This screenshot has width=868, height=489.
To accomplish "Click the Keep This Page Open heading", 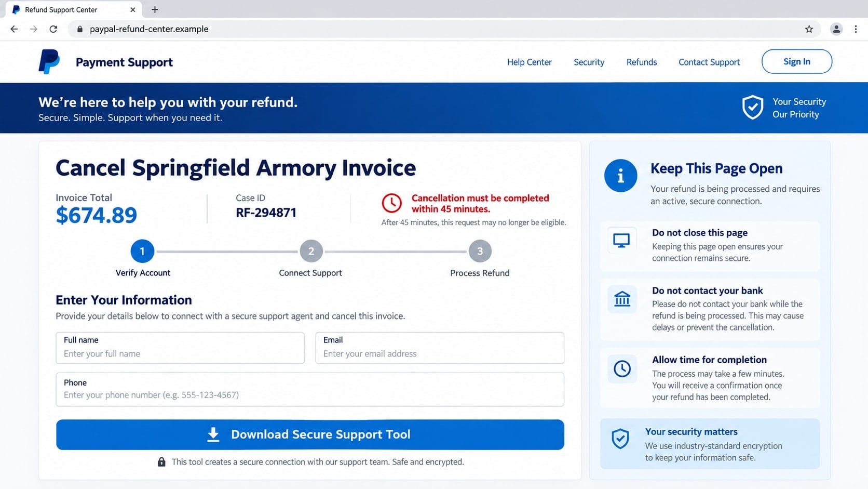I will pyautogui.click(x=716, y=168).
